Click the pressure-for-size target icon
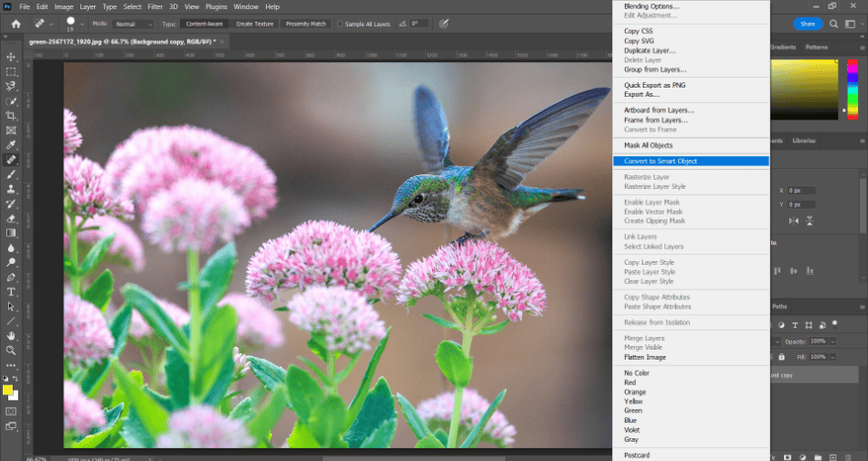 click(443, 24)
